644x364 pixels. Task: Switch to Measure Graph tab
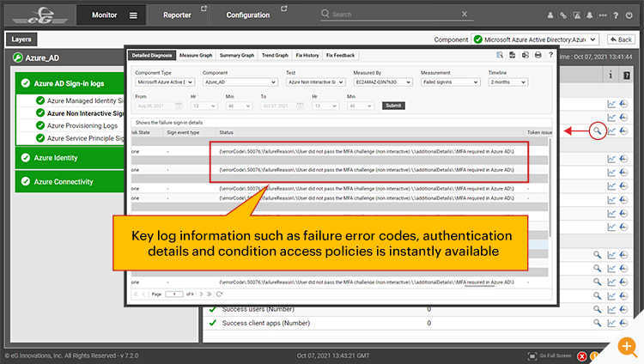click(x=196, y=56)
